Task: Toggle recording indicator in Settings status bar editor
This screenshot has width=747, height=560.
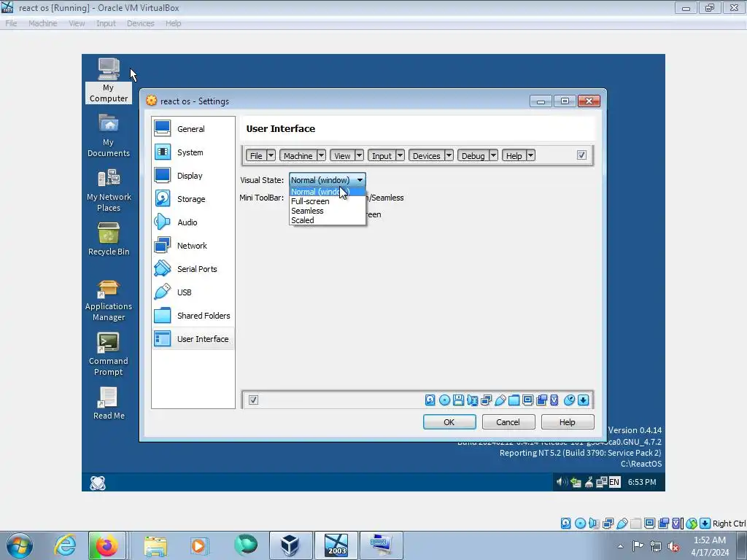Action: click(x=541, y=400)
